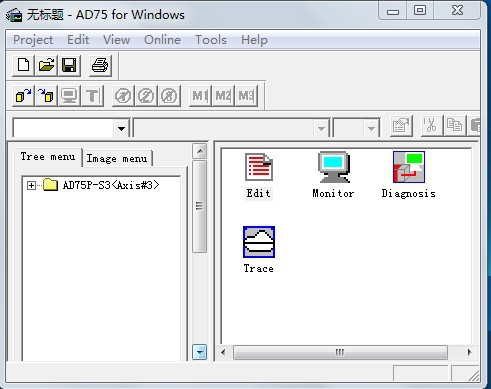491x389 pixels.
Task: Open a project with the folder icon
Action: pos(46,65)
